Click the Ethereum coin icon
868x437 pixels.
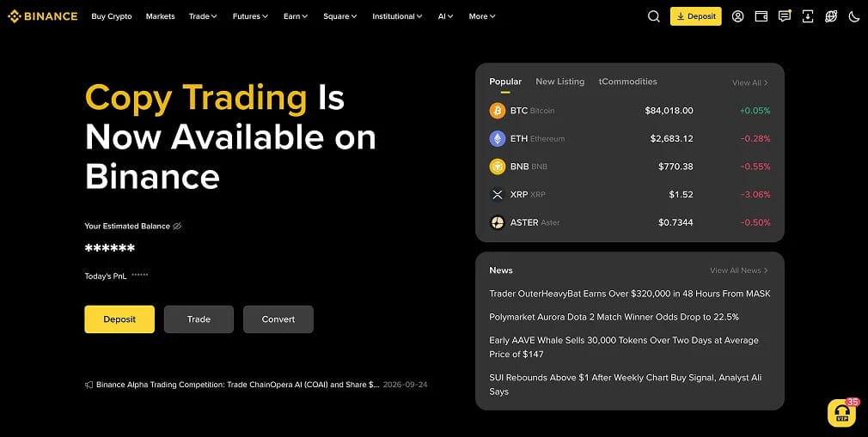[x=498, y=139]
